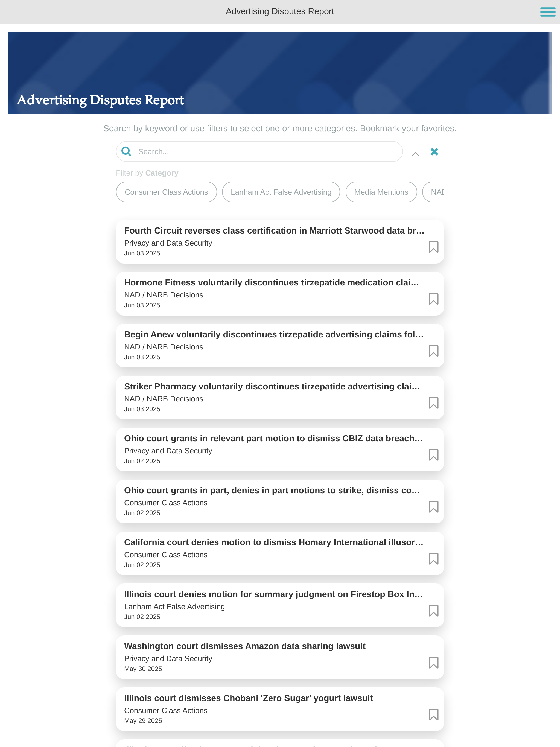560x747 pixels.
Task: Select the partially visible NAD filter chip
Action: pyautogui.click(x=433, y=192)
